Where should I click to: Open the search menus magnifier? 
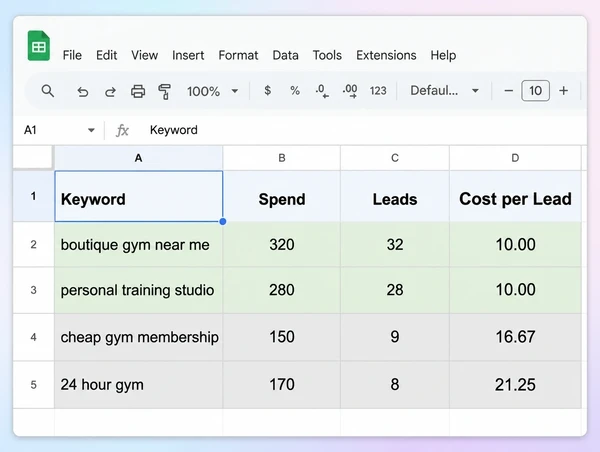[48, 91]
